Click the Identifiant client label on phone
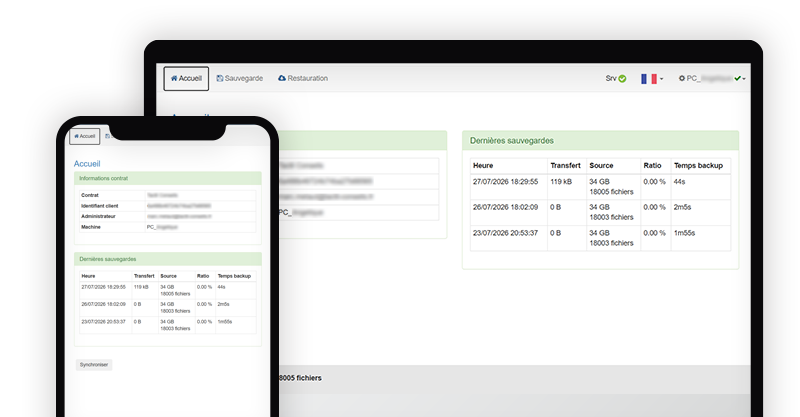 (99, 206)
